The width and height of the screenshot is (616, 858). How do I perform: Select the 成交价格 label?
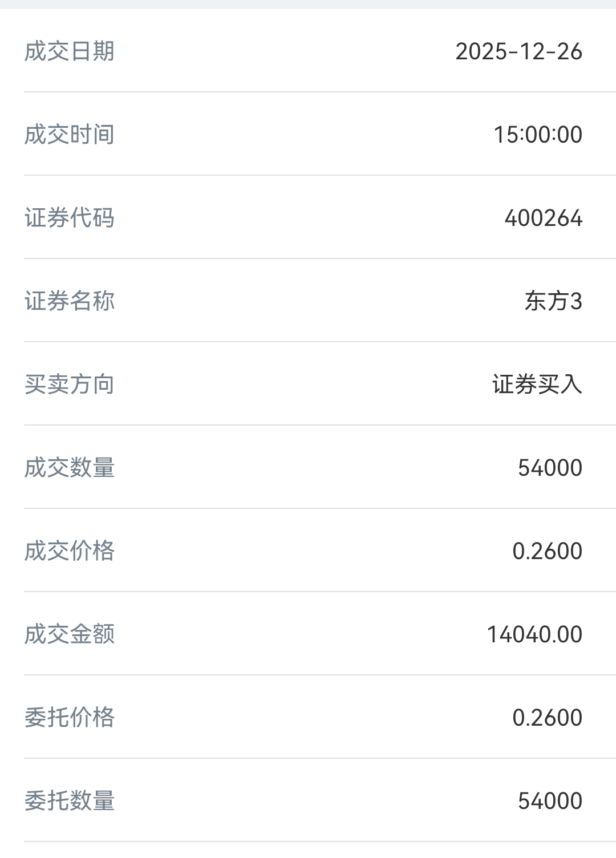pos(69,551)
